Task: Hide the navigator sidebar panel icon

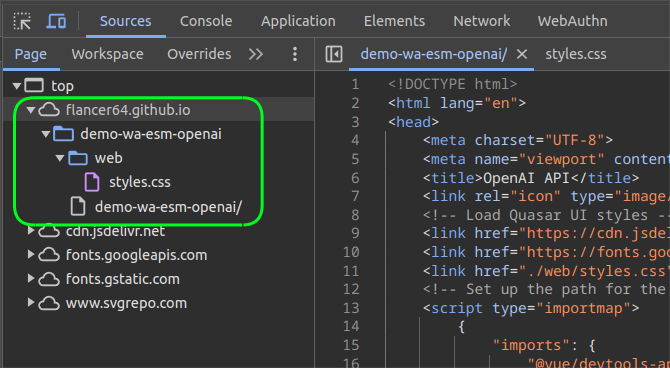Action: (x=334, y=54)
